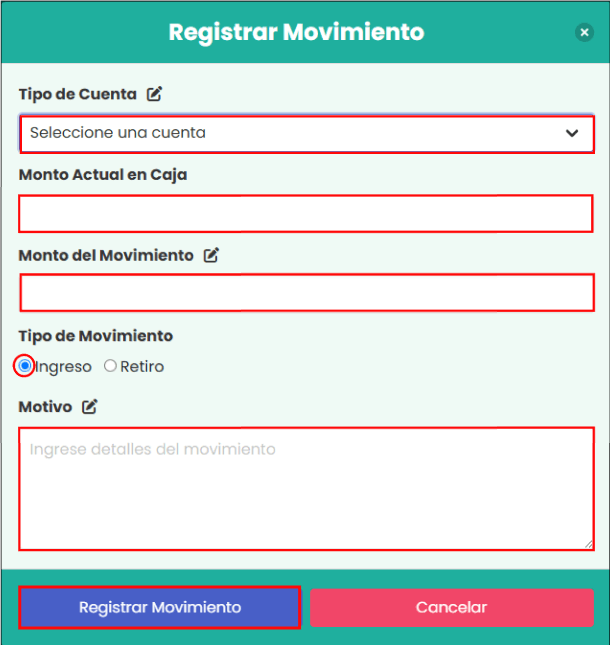The width and height of the screenshot is (610, 645).
Task: Focus the Motivo details text area
Action: [306, 488]
